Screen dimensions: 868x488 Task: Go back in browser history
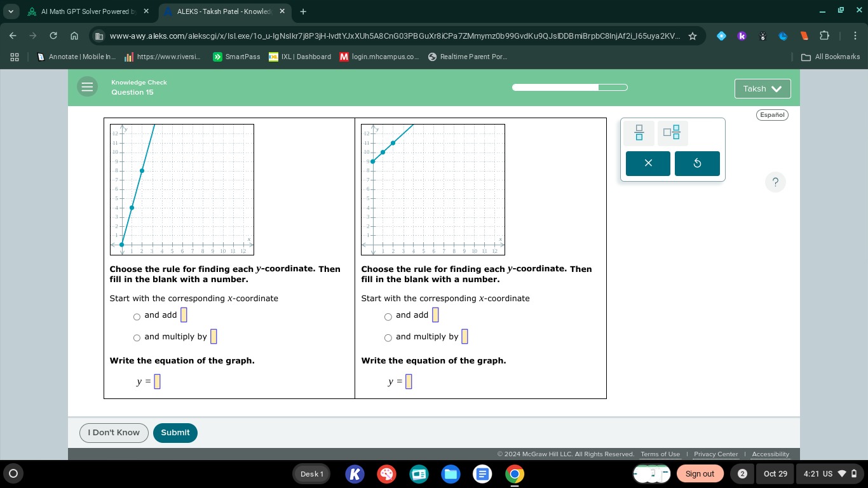(13, 36)
